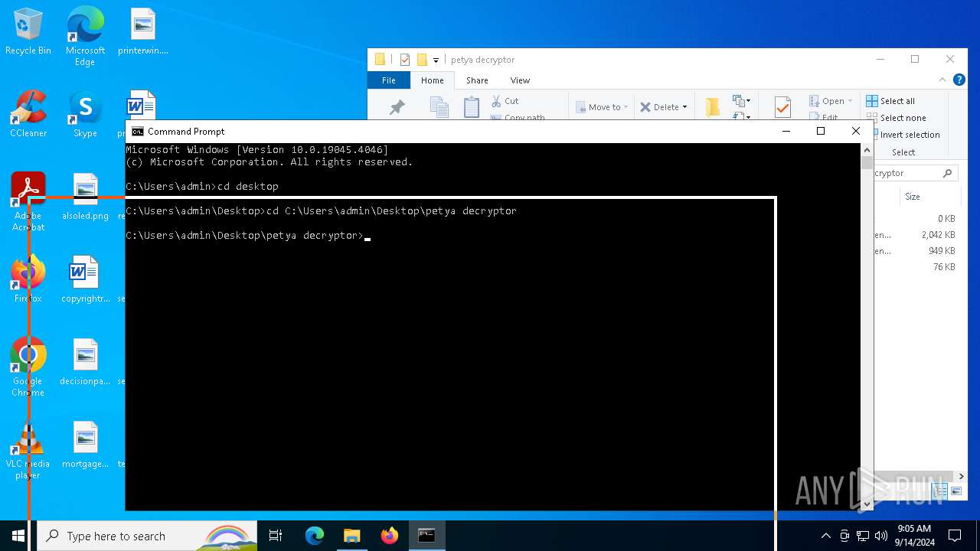Image resolution: width=980 pixels, height=551 pixels.
Task: Click the 76 KB file size entry
Action: [x=944, y=267]
